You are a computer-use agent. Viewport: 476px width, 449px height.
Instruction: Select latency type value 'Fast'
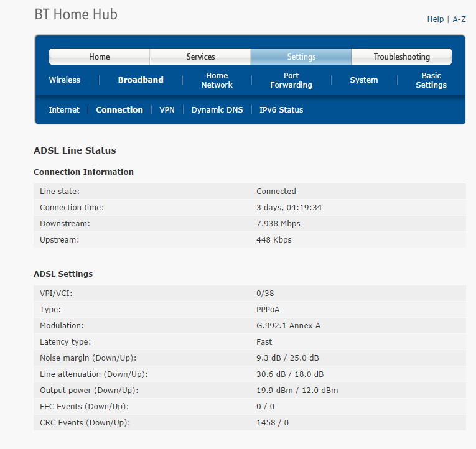click(264, 342)
